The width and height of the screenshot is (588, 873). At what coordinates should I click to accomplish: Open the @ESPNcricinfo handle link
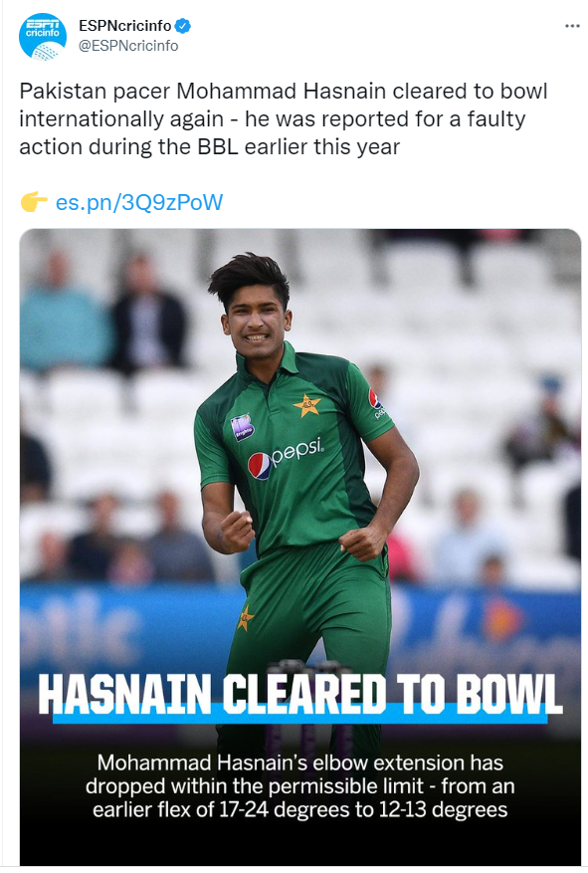click(128, 46)
